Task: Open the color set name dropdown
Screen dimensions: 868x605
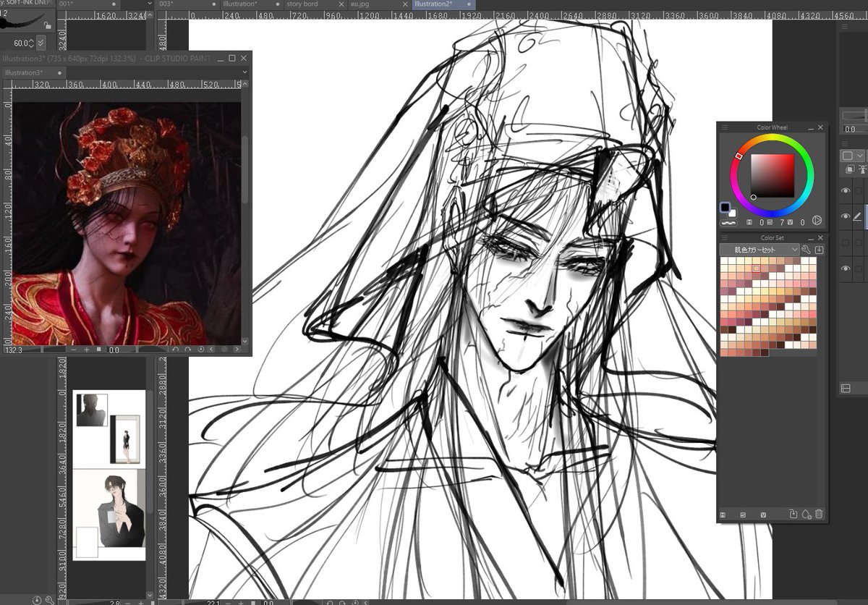Action: (759, 250)
